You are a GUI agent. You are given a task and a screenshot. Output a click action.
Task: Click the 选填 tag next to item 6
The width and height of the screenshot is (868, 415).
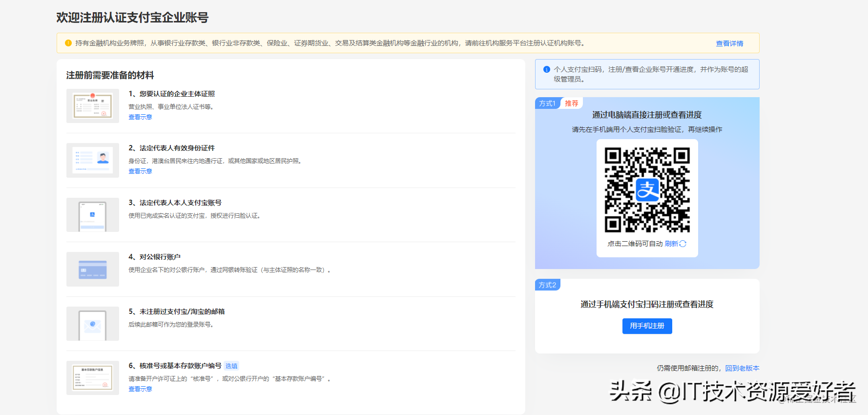pos(231,366)
